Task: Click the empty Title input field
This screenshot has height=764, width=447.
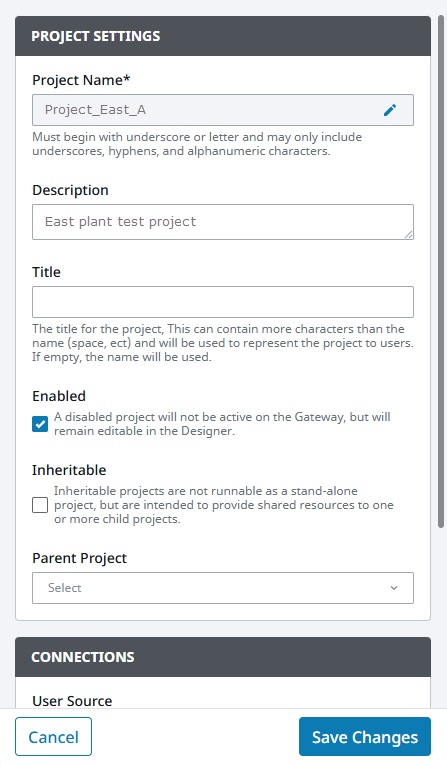Action: click(223, 302)
